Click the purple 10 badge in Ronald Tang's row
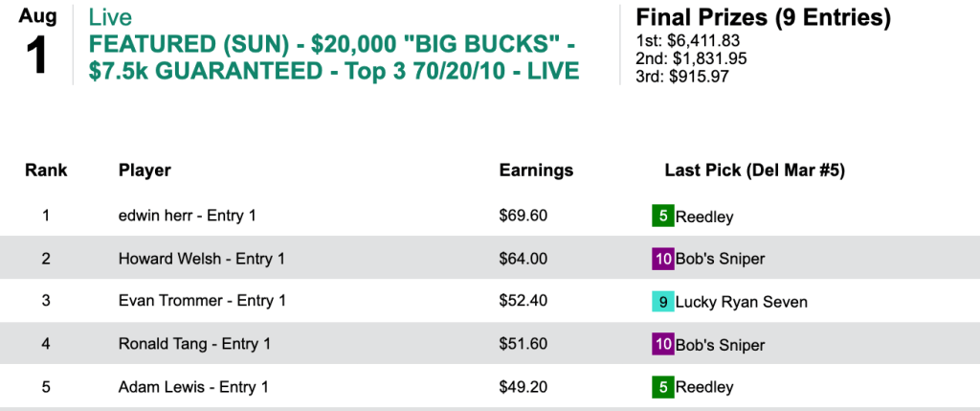Image resolution: width=980 pixels, height=411 pixels. tap(662, 345)
